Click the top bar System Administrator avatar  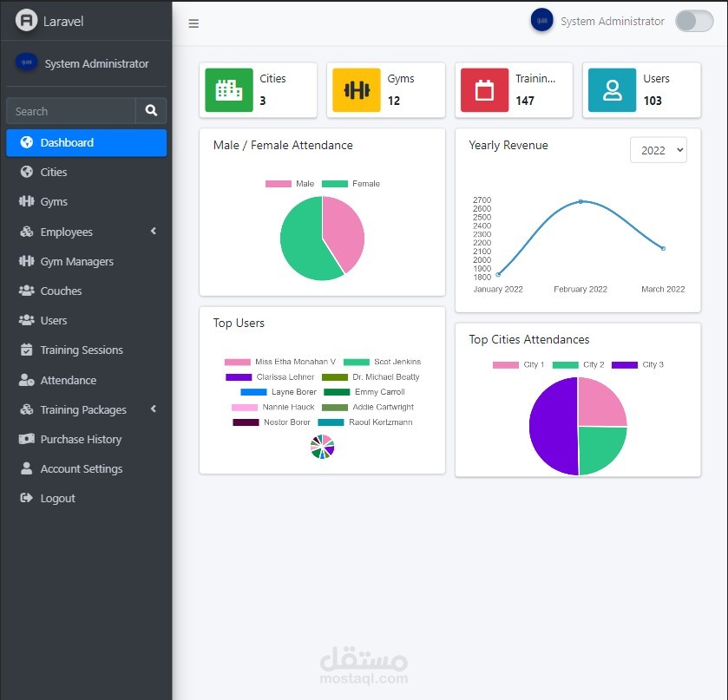point(541,21)
